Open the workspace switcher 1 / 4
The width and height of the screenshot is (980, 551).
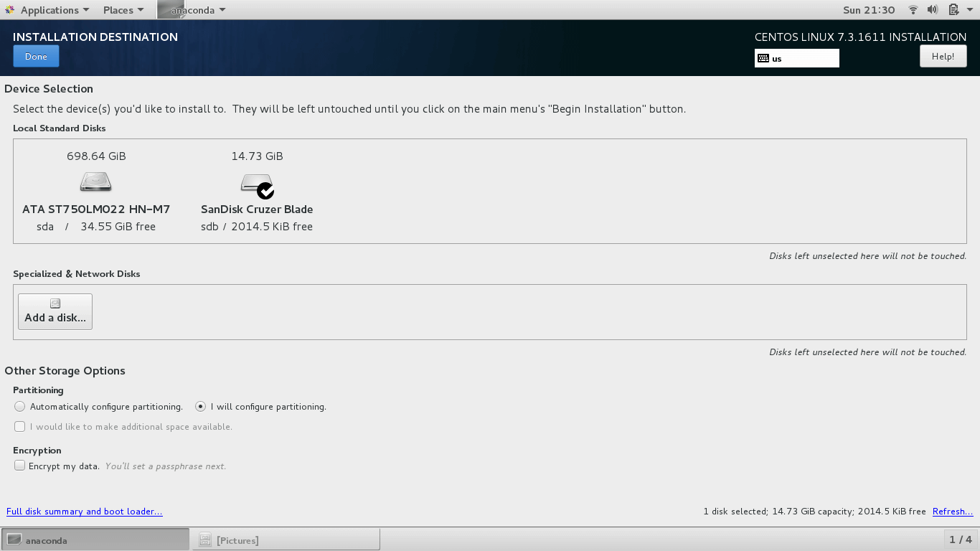coord(960,540)
